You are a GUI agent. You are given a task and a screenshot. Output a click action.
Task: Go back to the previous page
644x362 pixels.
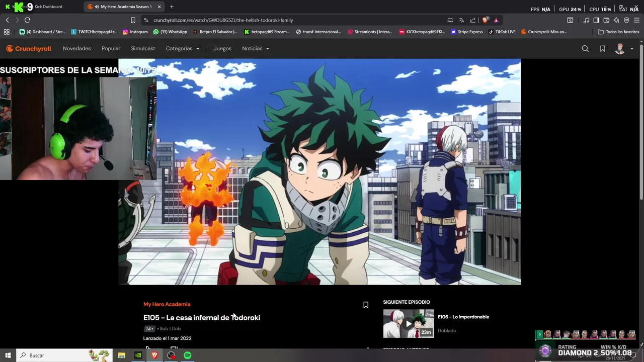tap(7, 20)
